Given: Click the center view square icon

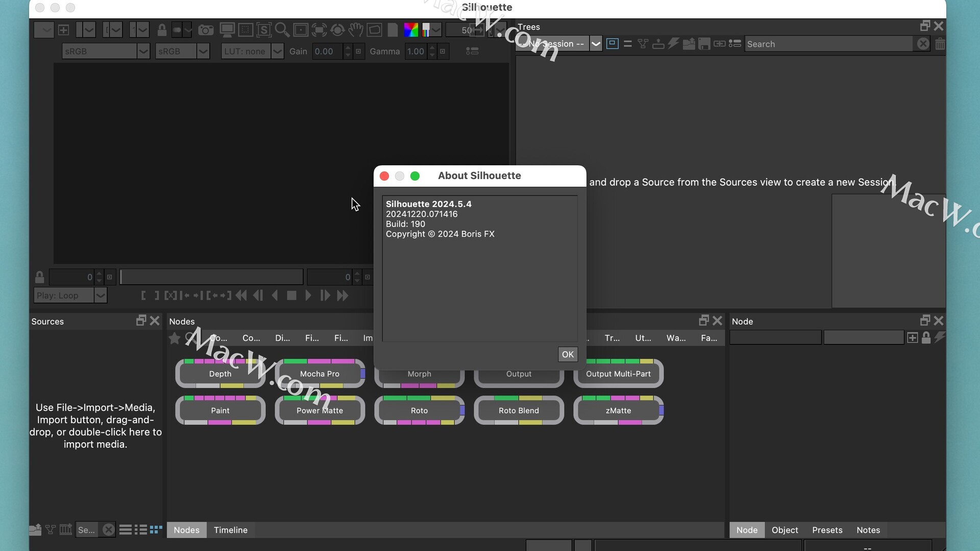Looking at the screenshot, I should (301, 30).
